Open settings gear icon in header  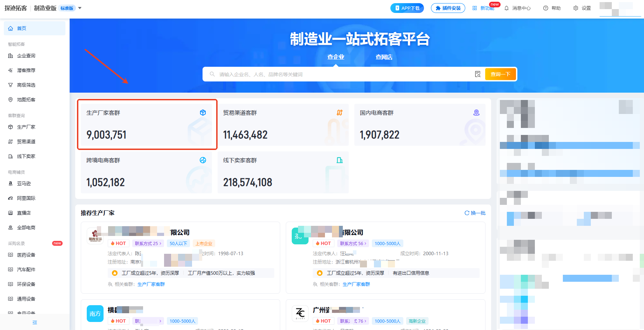pyautogui.click(x=575, y=8)
